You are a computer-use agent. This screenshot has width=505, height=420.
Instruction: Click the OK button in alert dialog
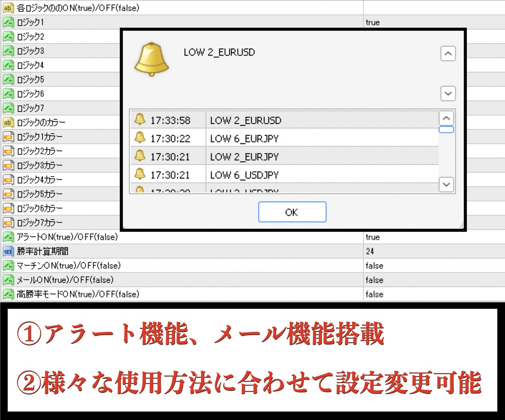(292, 212)
